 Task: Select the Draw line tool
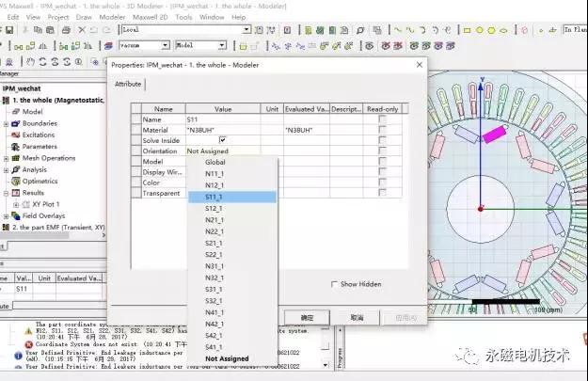[398, 30]
